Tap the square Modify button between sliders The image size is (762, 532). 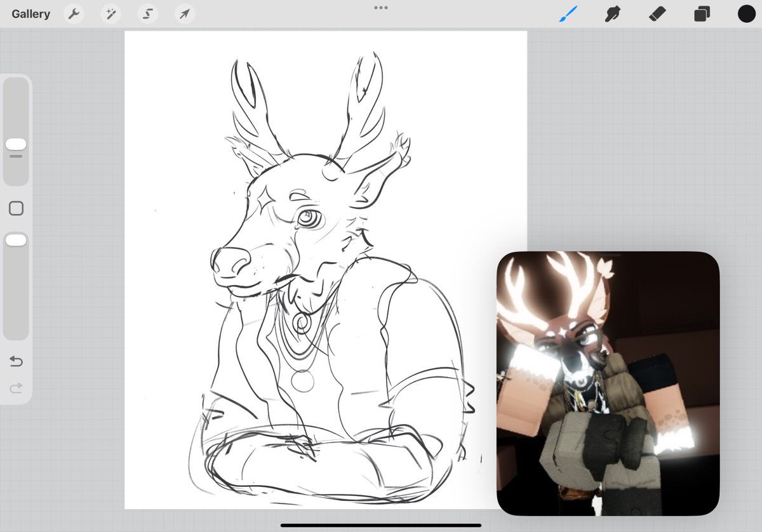(x=16, y=208)
